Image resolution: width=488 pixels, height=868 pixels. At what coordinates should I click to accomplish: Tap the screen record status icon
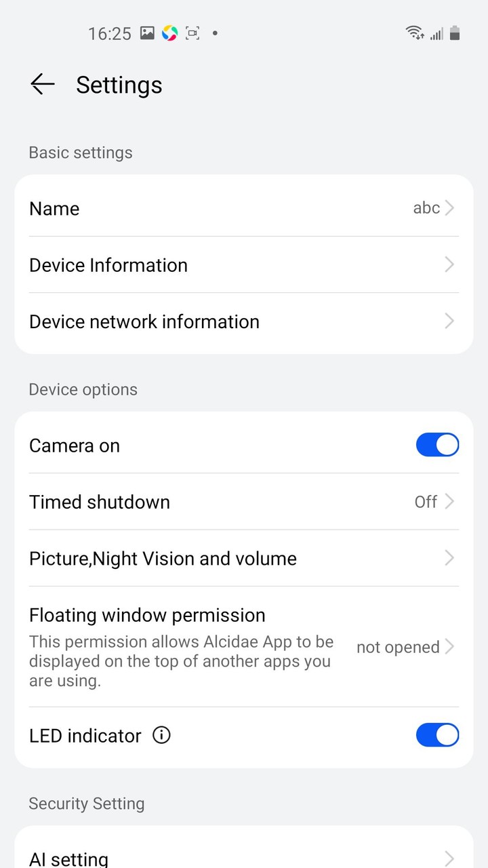[192, 33]
